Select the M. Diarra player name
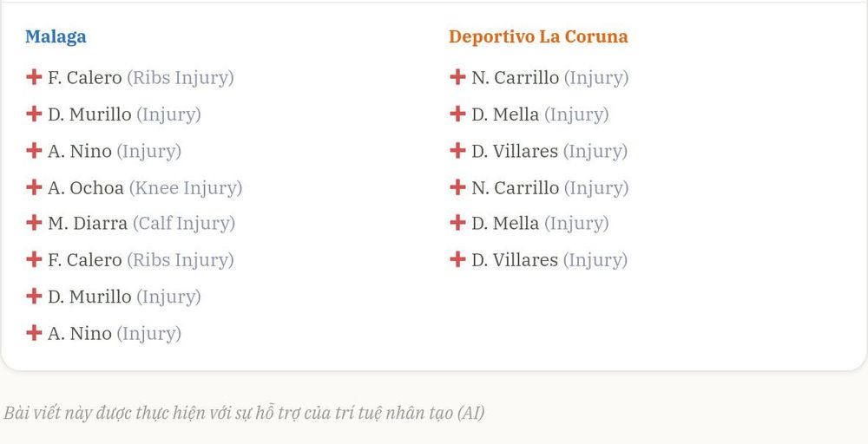 pos(88,224)
